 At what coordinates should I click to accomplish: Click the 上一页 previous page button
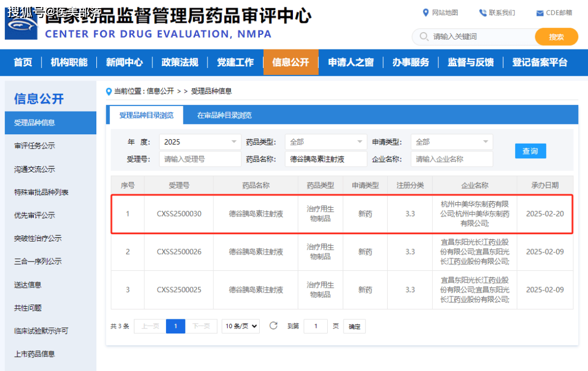[150, 326]
